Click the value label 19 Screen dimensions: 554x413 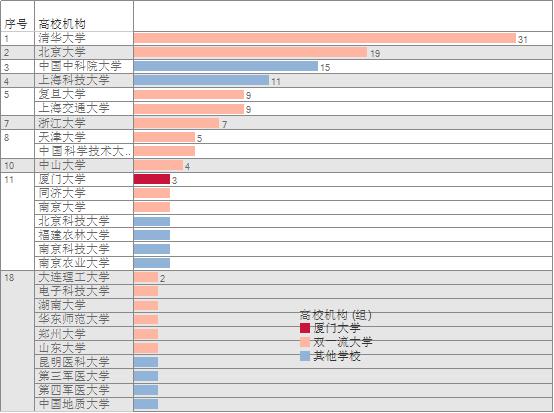(x=375, y=53)
